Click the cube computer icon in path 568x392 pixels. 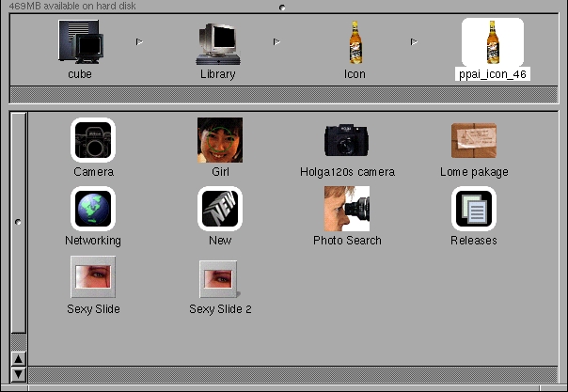79,43
